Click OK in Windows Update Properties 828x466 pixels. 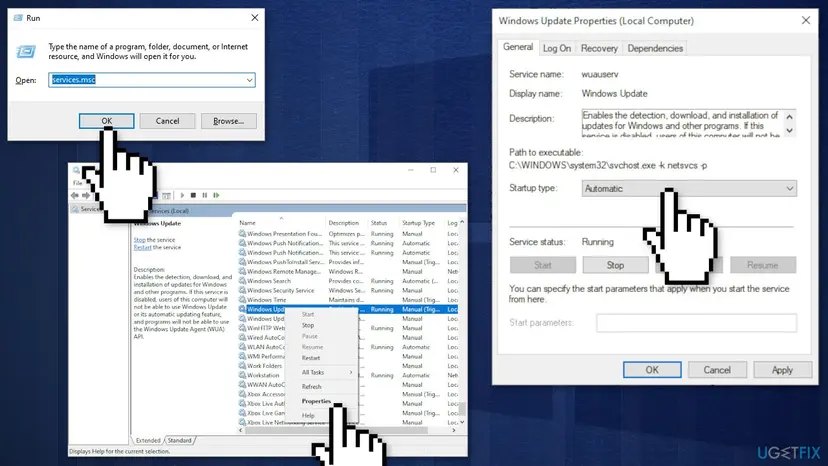[652, 370]
